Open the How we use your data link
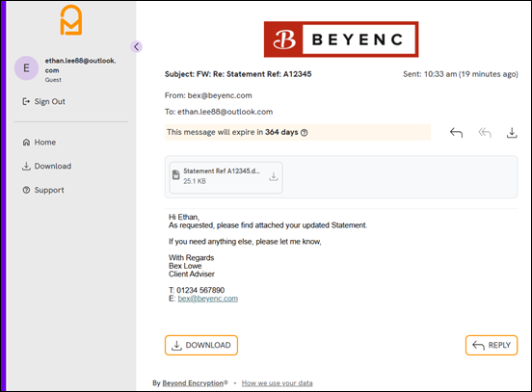 coord(277,383)
